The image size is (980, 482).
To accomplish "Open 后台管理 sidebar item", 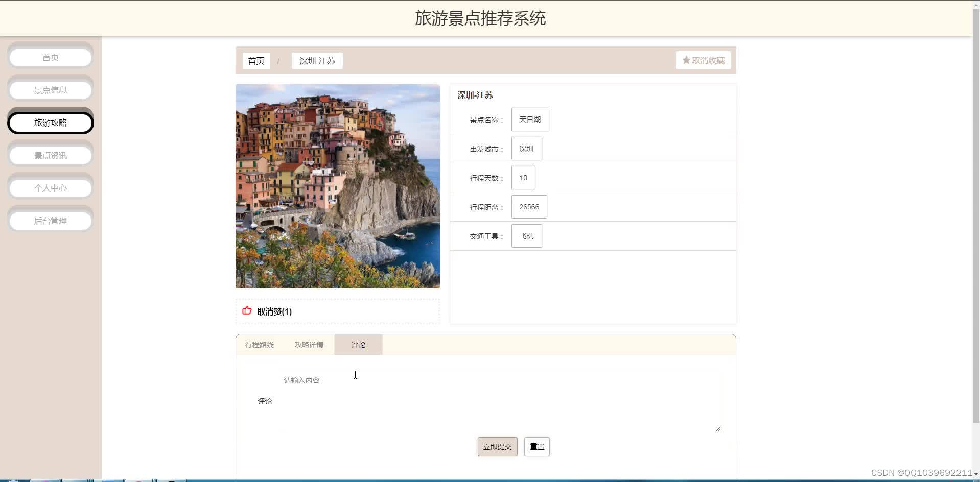I will click(50, 221).
